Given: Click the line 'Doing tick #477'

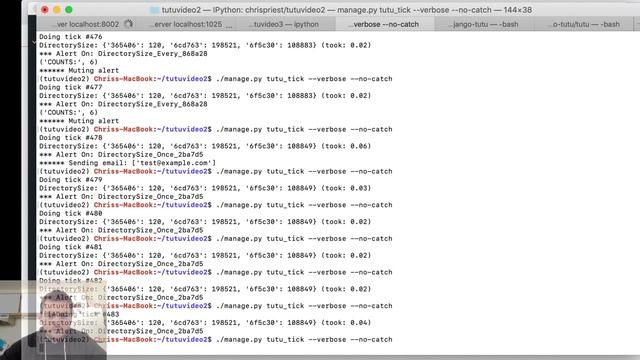Looking at the screenshot, I should point(71,87).
